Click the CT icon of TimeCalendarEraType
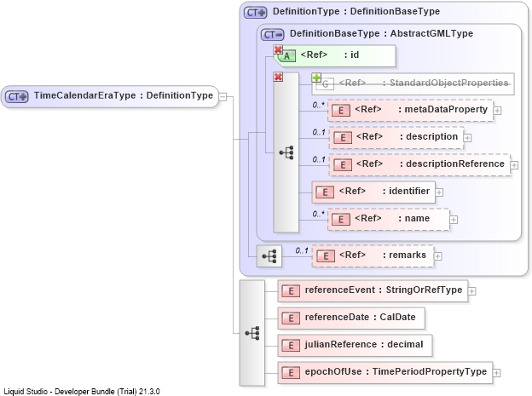This screenshot has height=396, width=532. click(x=17, y=96)
